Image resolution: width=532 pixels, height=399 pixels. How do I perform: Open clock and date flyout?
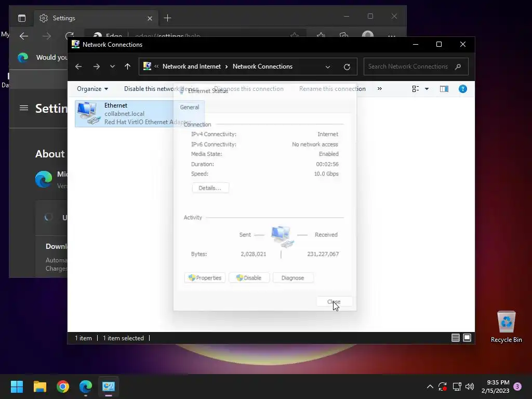coord(495,387)
